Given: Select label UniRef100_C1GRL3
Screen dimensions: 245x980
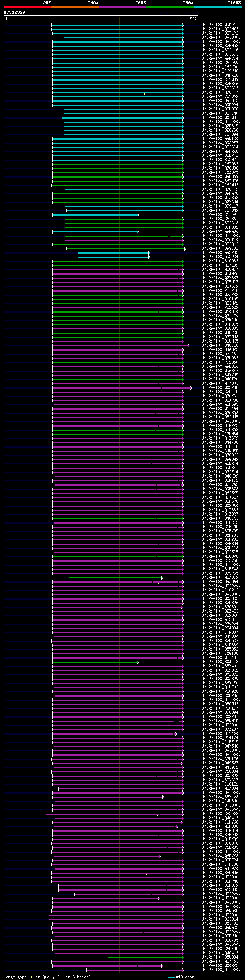Looking at the screenshot, I should pos(220,590).
